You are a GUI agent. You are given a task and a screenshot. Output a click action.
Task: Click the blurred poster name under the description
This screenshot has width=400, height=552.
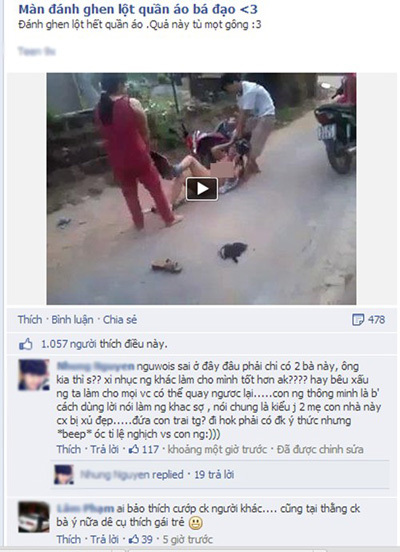pyautogui.click(x=36, y=51)
